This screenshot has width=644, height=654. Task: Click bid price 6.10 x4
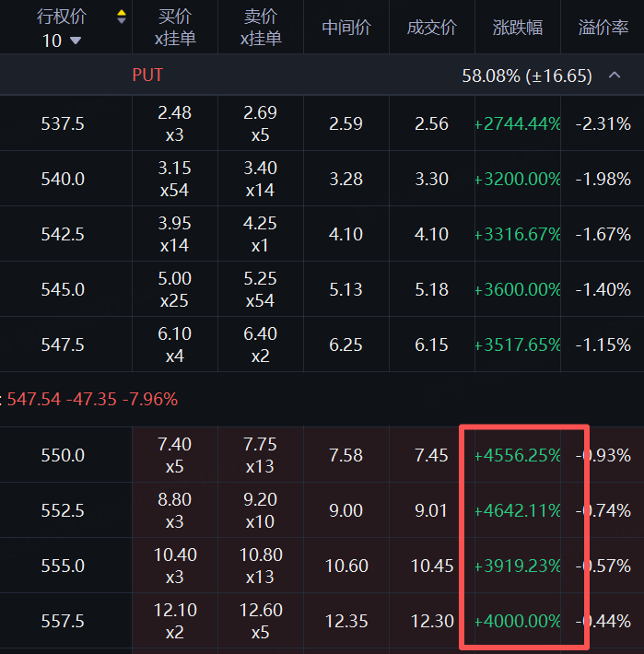[x=175, y=345]
